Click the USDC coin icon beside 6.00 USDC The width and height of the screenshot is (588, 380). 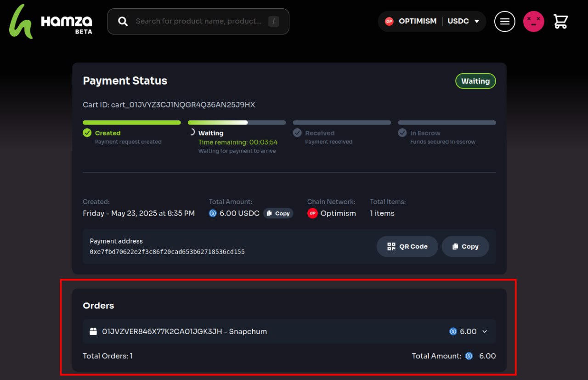click(x=212, y=213)
